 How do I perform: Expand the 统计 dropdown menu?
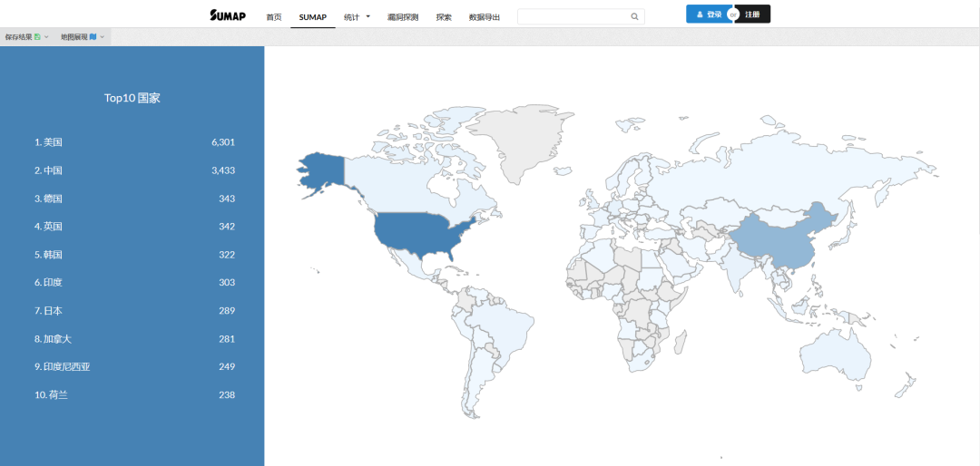point(357,17)
